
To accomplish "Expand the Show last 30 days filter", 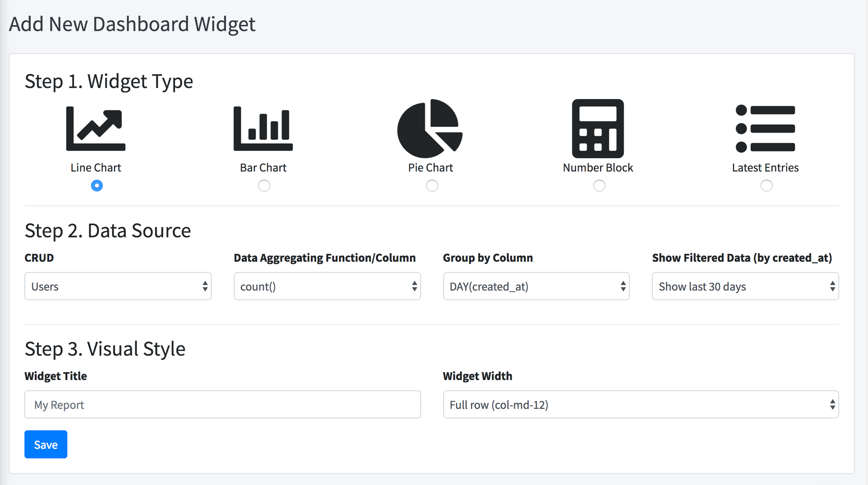I will pyautogui.click(x=745, y=287).
